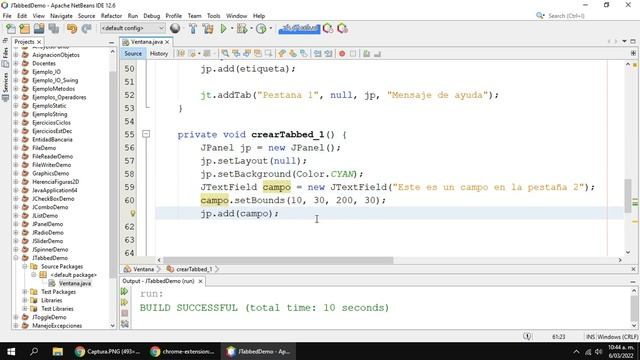Viewport: 640px width, 360px height.
Task: Collapse the Source Packages folder
Action: click(x=24, y=267)
